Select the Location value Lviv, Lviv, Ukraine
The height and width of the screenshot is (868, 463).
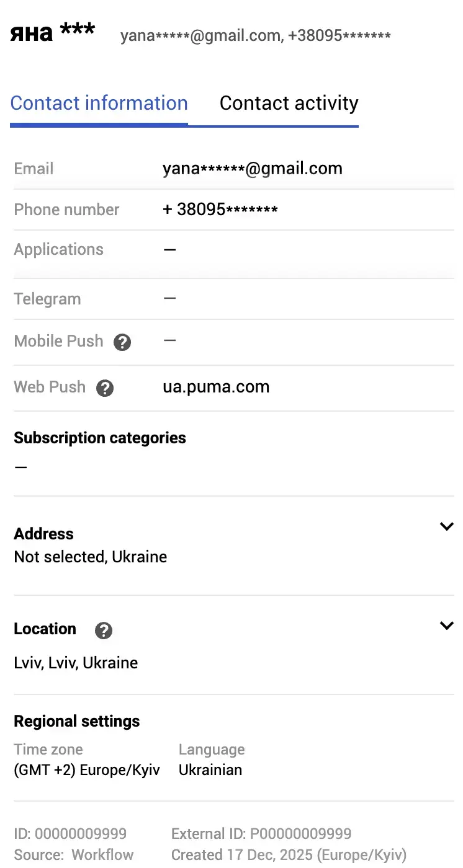tap(76, 662)
